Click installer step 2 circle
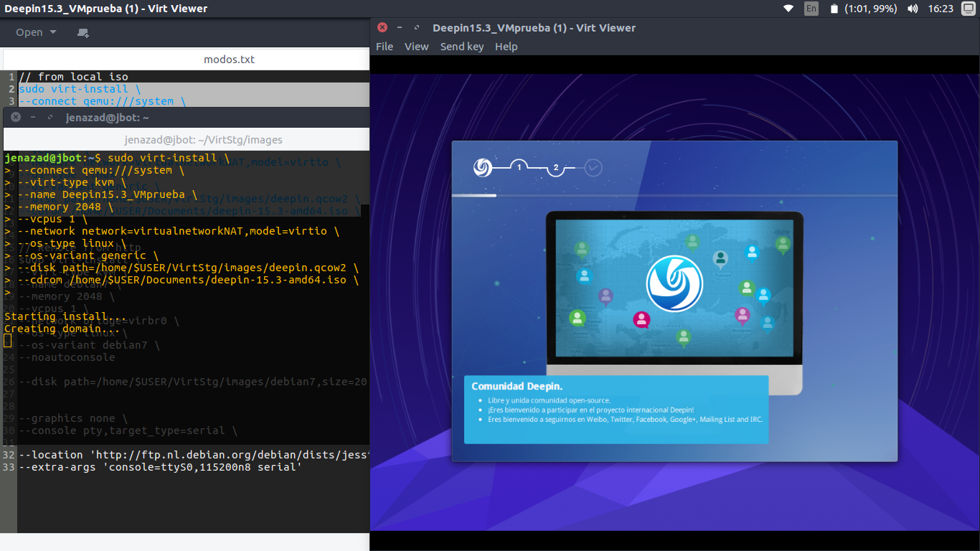The image size is (980, 551). click(x=556, y=168)
